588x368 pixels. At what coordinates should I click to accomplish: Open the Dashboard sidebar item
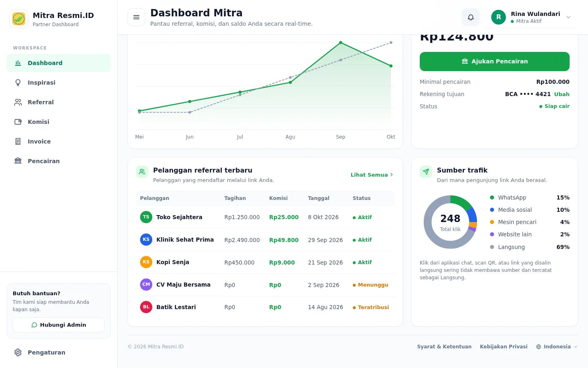tap(59, 63)
